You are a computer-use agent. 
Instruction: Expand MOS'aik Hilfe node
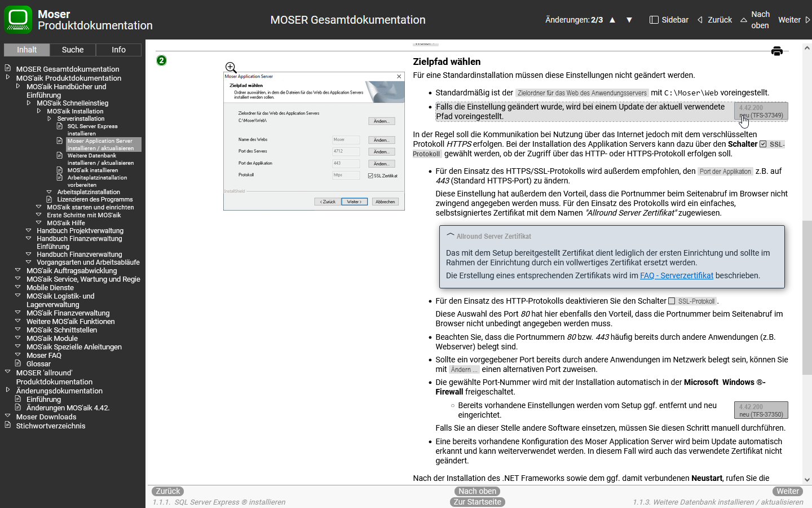(39, 222)
